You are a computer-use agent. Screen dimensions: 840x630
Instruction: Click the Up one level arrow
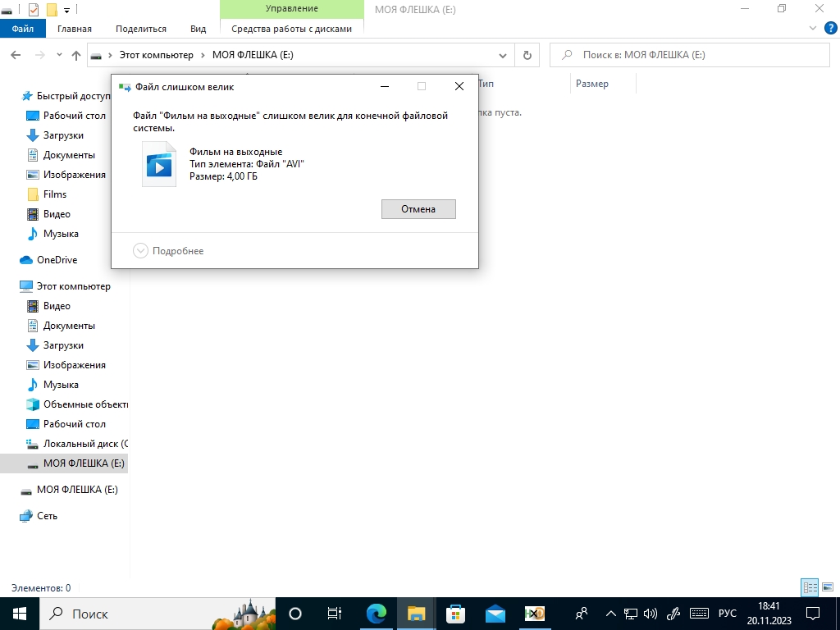[76, 55]
